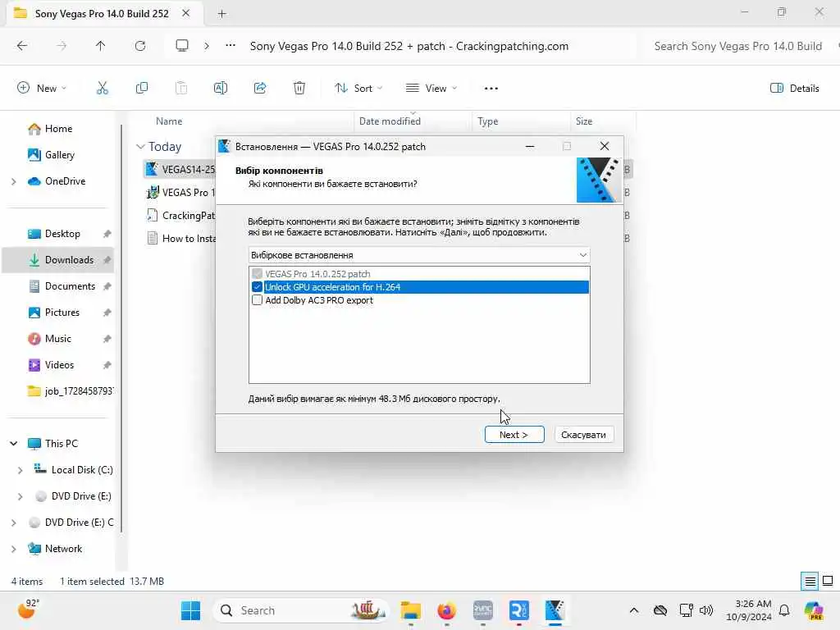Screen dimensions: 840x630
Task: Open Music in Quick access
Action: pyautogui.click(x=58, y=339)
